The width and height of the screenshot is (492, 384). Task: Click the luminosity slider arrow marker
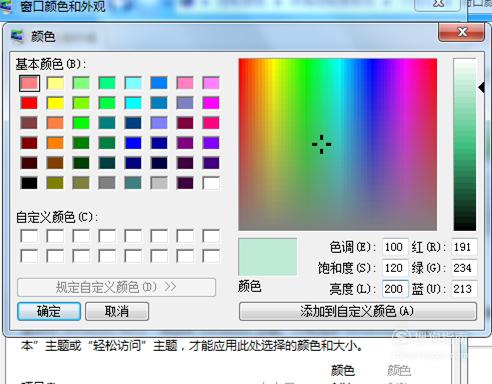coord(482,88)
